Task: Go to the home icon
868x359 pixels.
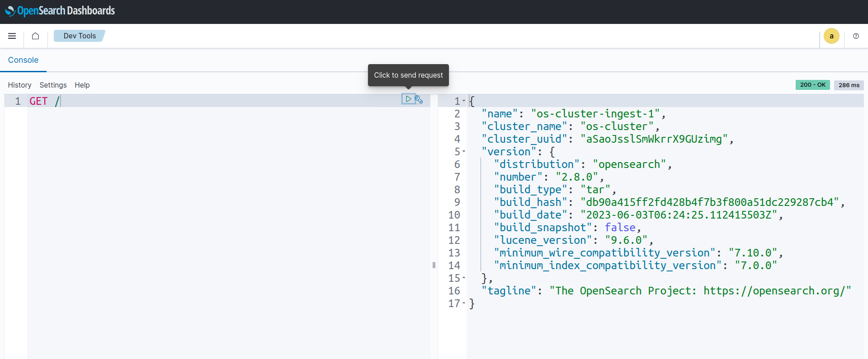Action: pyautogui.click(x=35, y=36)
